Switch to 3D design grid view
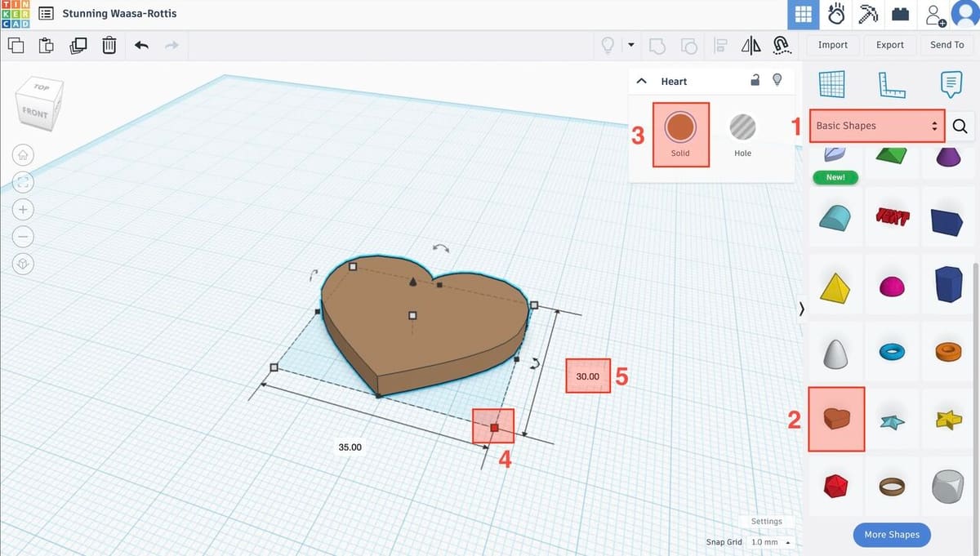The image size is (980, 556). coord(803,15)
